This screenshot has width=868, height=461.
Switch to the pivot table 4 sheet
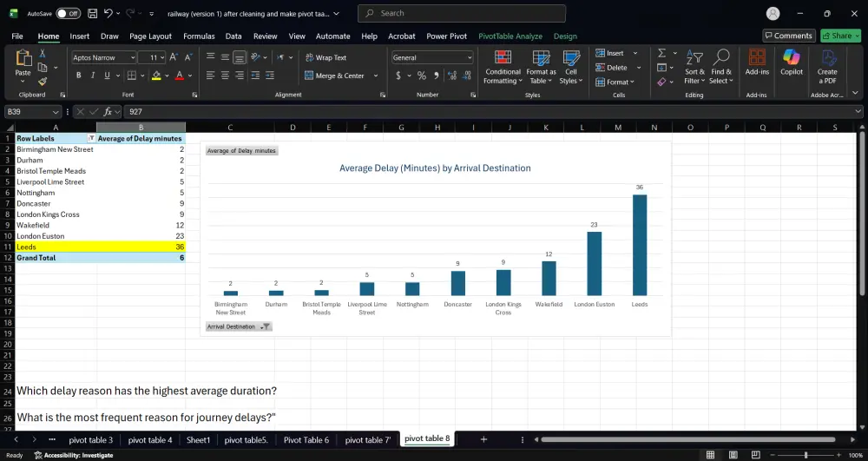point(150,440)
